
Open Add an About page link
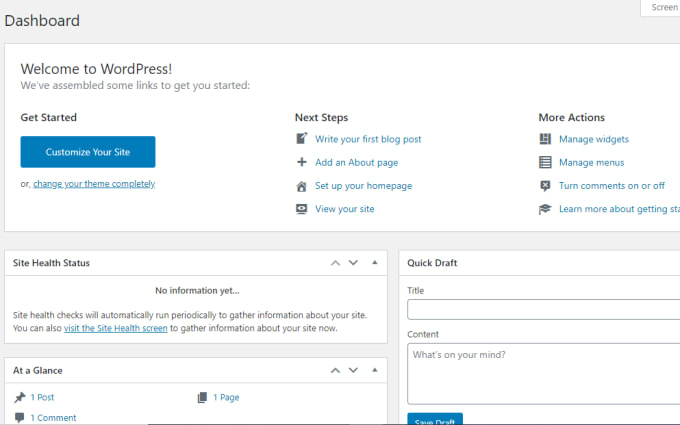pos(356,163)
